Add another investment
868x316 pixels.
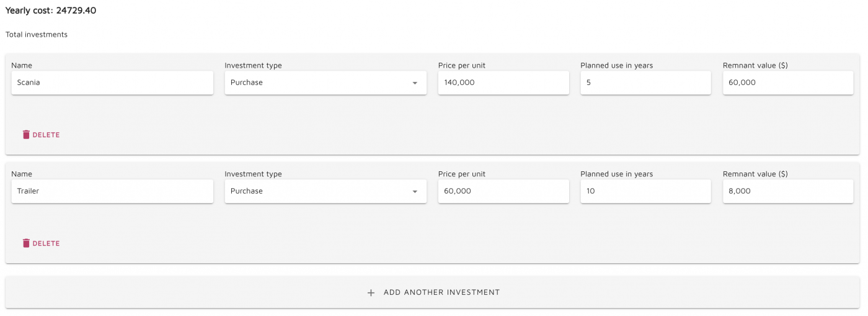click(432, 292)
